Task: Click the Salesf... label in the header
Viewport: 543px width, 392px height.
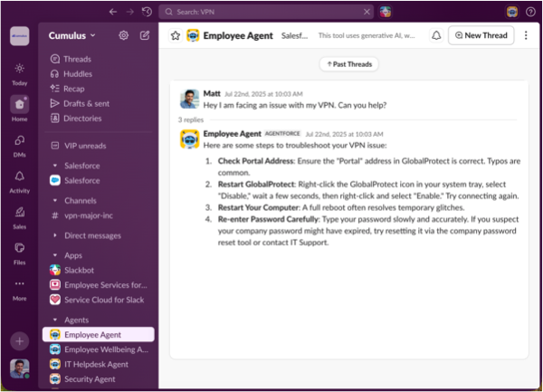Action: (294, 35)
